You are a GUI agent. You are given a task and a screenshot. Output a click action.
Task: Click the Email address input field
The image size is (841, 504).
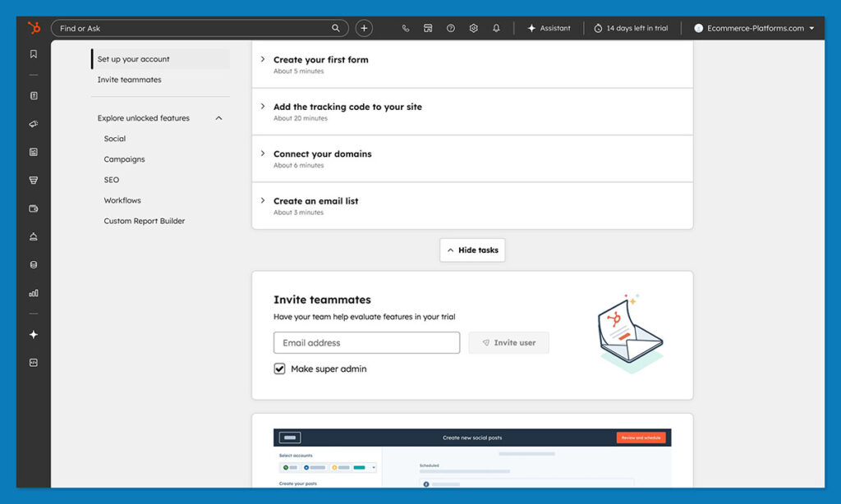pyautogui.click(x=365, y=342)
